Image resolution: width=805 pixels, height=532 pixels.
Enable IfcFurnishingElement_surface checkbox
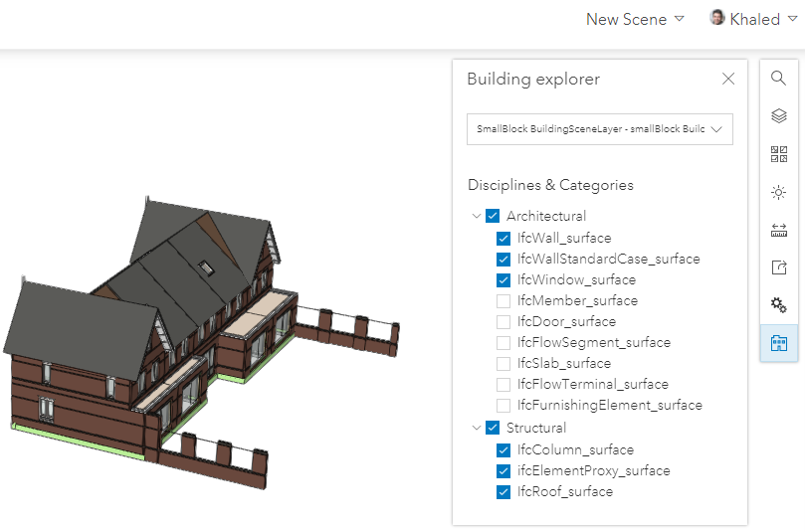503,406
